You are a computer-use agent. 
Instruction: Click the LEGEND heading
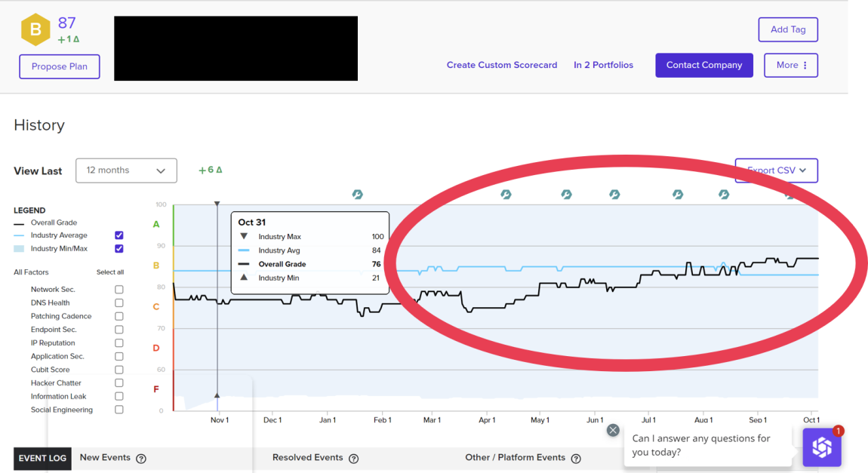(29, 210)
